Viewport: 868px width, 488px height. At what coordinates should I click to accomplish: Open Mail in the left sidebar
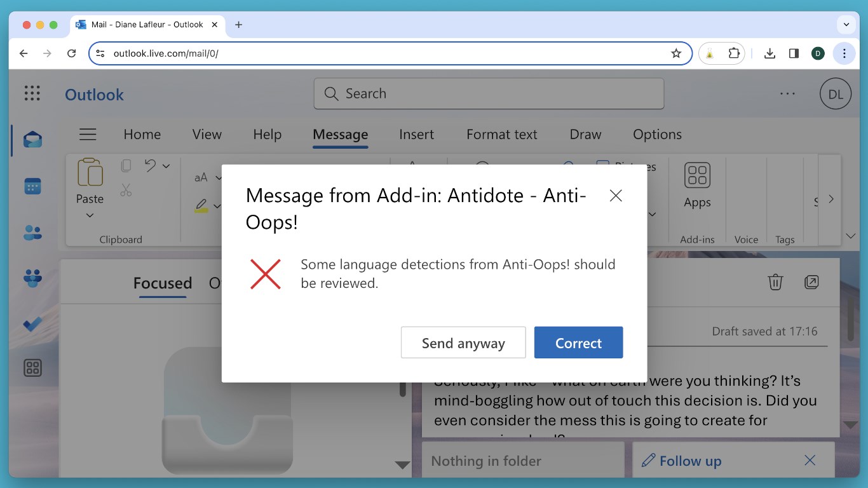(32, 140)
